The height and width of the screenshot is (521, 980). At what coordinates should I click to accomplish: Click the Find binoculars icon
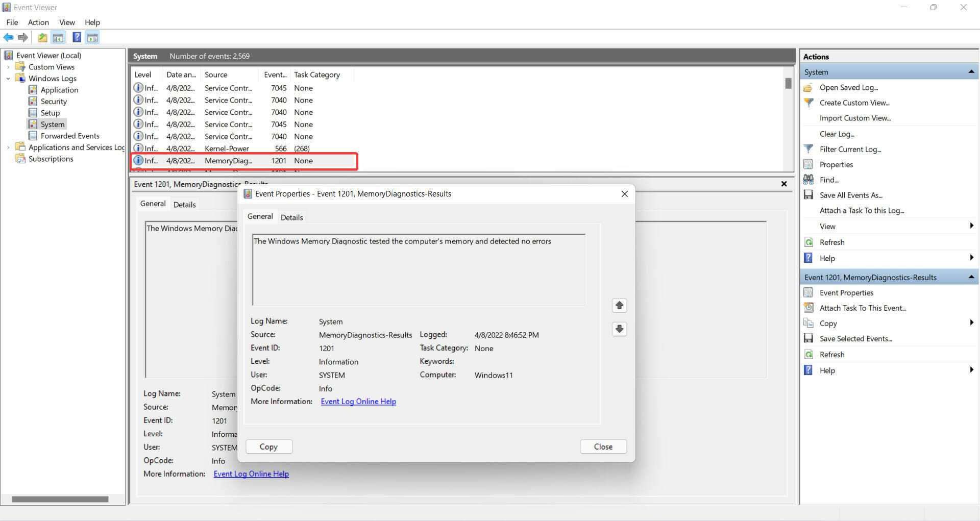click(808, 180)
